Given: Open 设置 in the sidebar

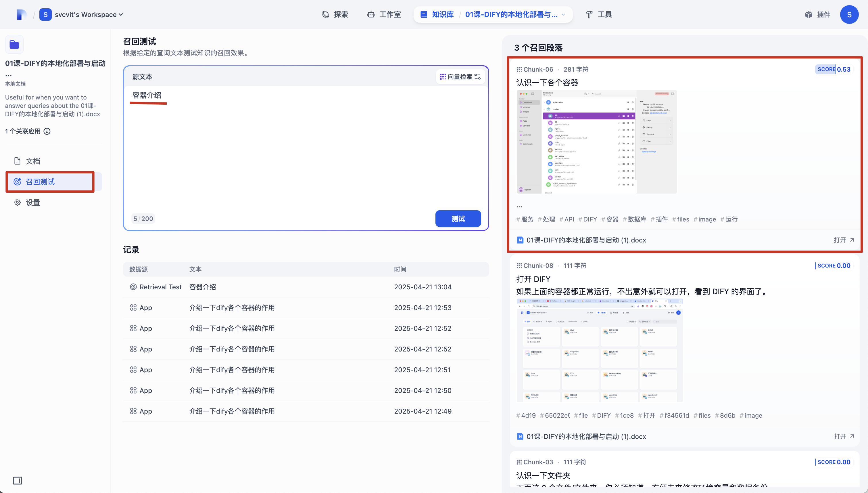Looking at the screenshot, I should click(x=53, y=202).
